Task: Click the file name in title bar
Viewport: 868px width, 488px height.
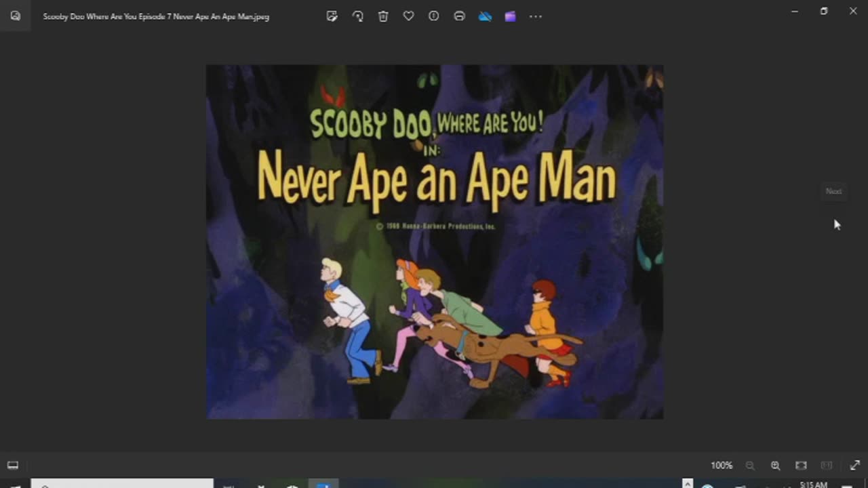Action: click(156, 16)
